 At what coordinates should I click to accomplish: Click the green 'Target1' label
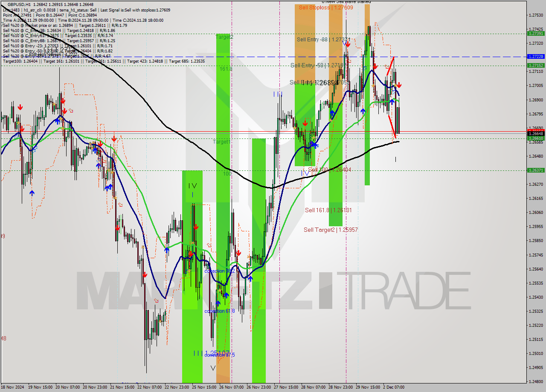tap(222, 141)
